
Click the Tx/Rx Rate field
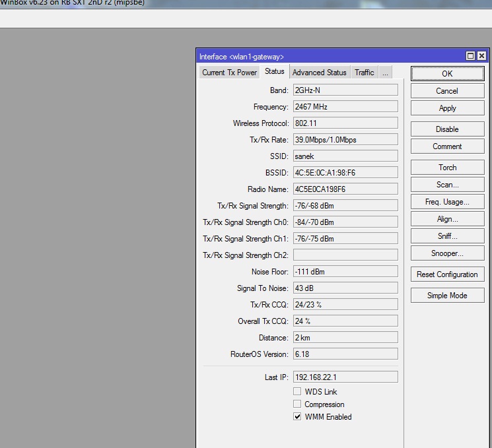pos(345,139)
